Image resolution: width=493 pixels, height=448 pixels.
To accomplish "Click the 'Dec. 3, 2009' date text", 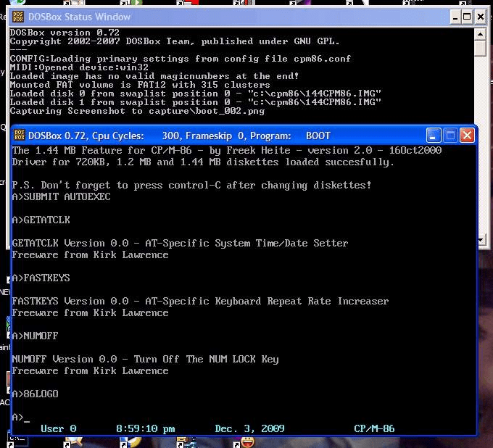I will (250, 428).
